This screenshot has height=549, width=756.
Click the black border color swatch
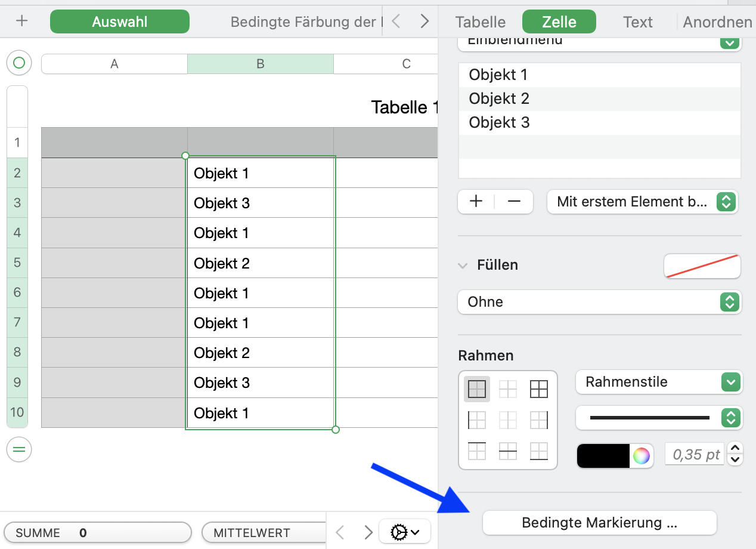coord(603,456)
